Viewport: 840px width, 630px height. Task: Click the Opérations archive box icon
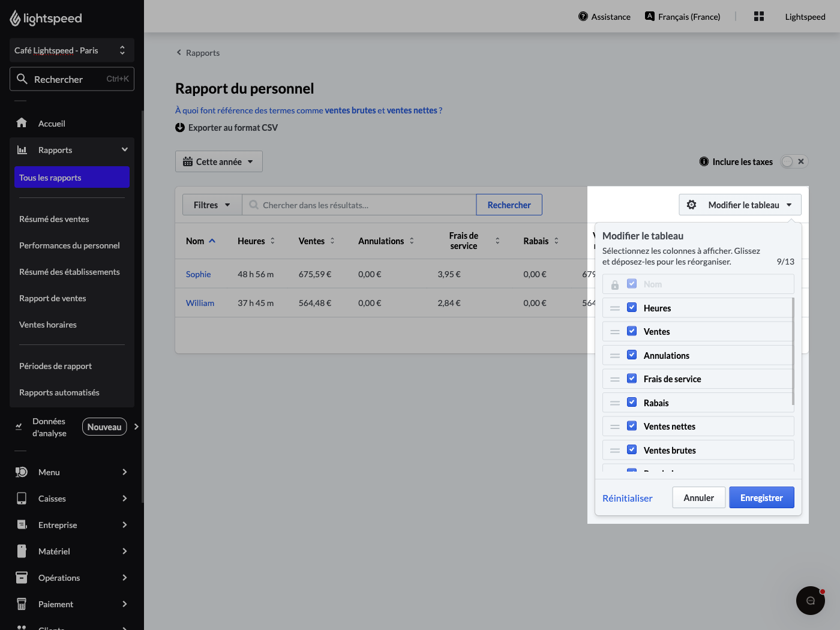22,578
